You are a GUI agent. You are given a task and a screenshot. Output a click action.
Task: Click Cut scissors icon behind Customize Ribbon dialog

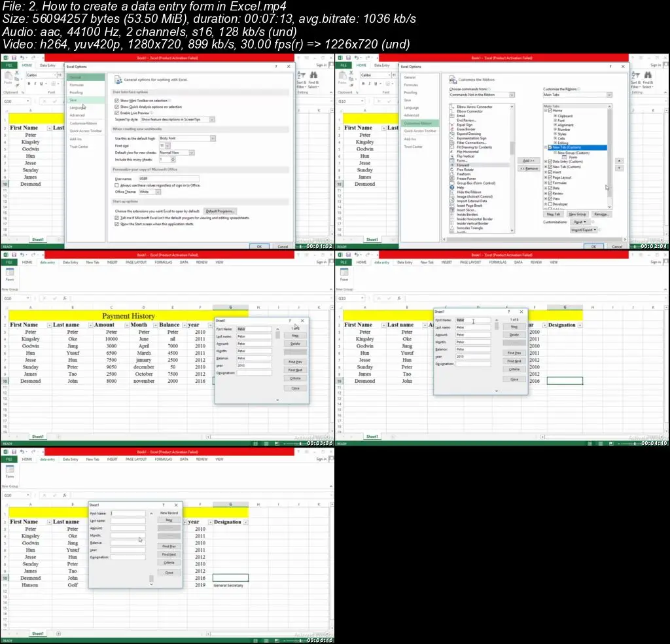(x=351, y=73)
